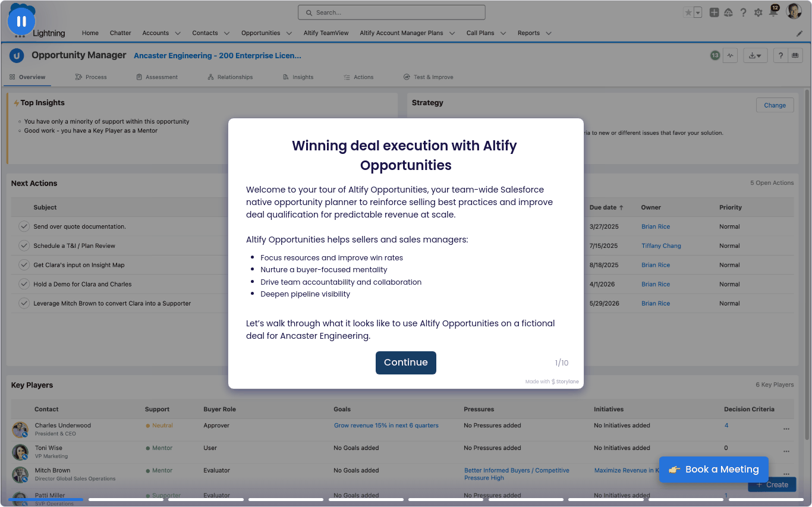812x507 pixels.
Task: Switch to the Test & Improve tab
Action: 428,77
